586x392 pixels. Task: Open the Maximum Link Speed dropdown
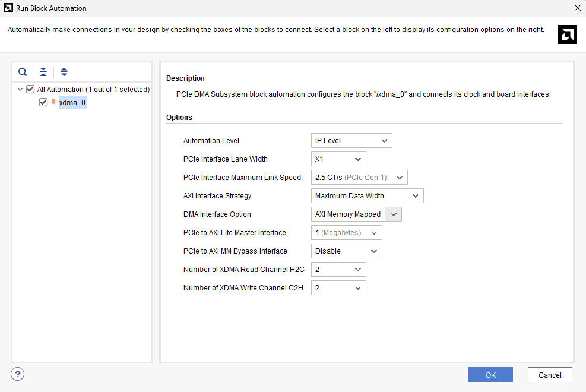[359, 178]
